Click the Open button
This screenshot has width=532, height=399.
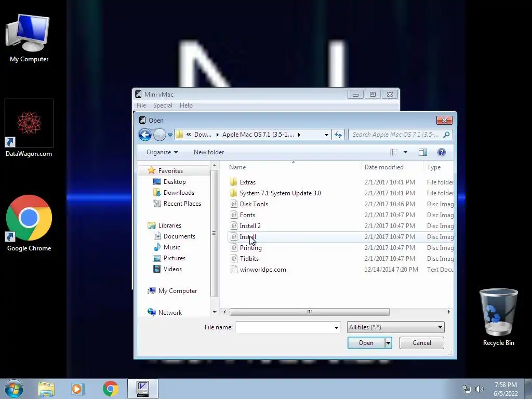click(x=366, y=343)
